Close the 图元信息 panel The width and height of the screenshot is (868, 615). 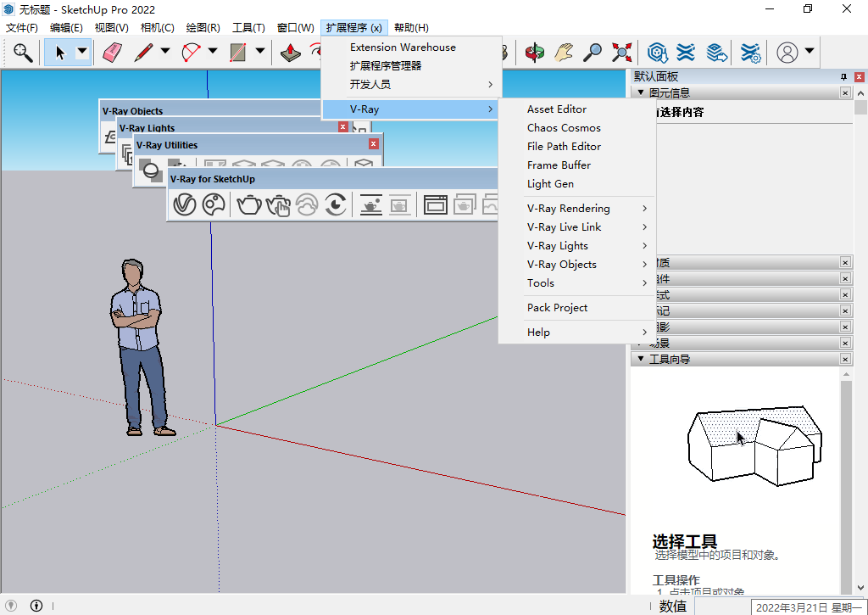(845, 92)
